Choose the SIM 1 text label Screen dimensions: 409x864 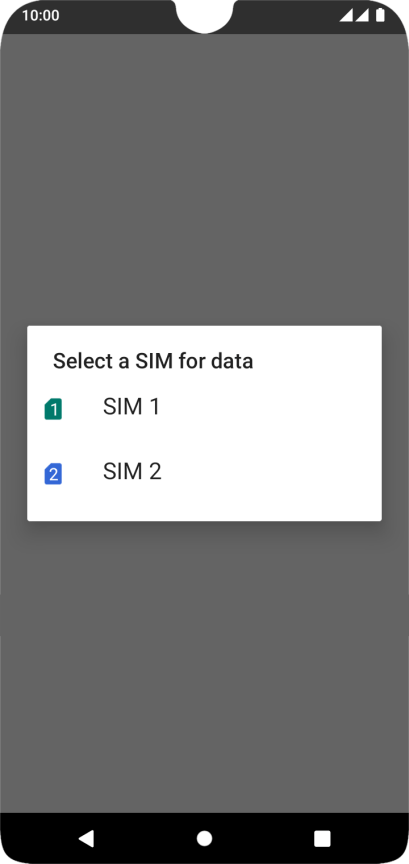[x=131, y=407]
